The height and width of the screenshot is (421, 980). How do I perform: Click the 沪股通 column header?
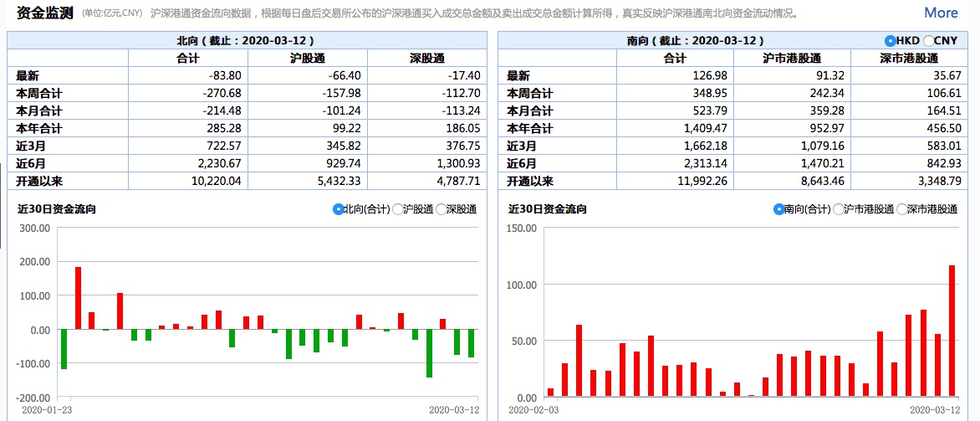307,59
